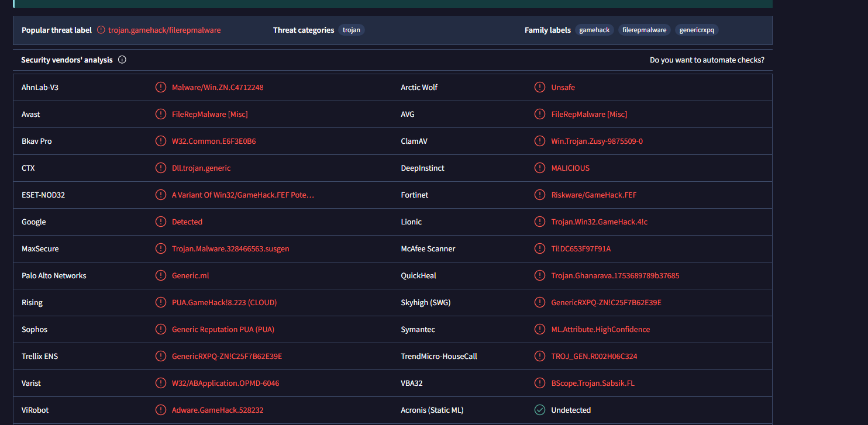868x425 pixels.
Task: Click the warning icon in Symantec row
Action: tap(540, 329)
